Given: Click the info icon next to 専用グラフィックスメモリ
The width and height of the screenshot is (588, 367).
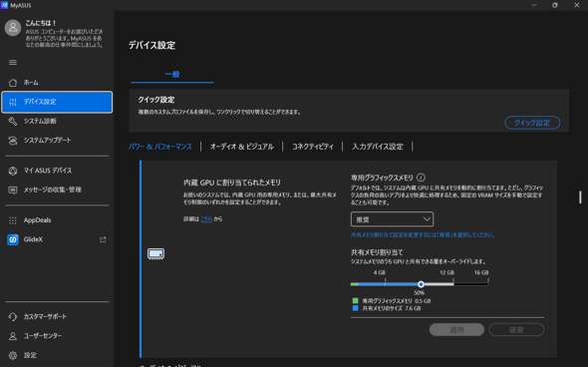Looking at the screenshot, I should click(422, 178).
